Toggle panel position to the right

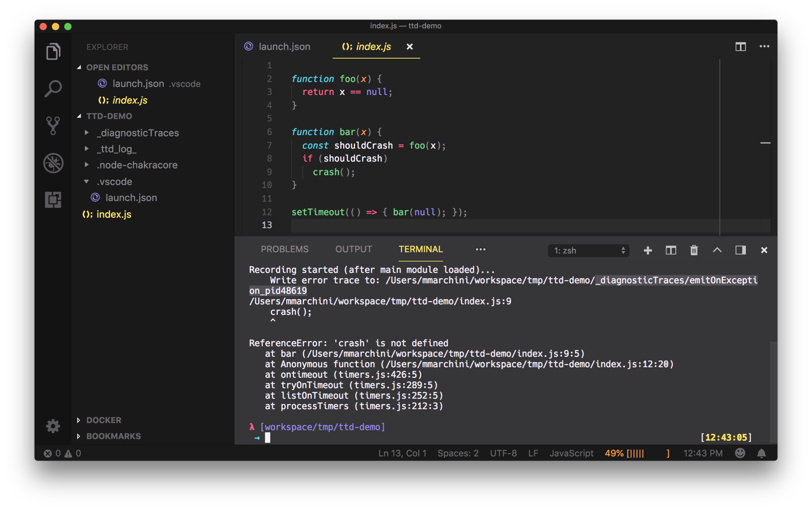click(740, 250)
